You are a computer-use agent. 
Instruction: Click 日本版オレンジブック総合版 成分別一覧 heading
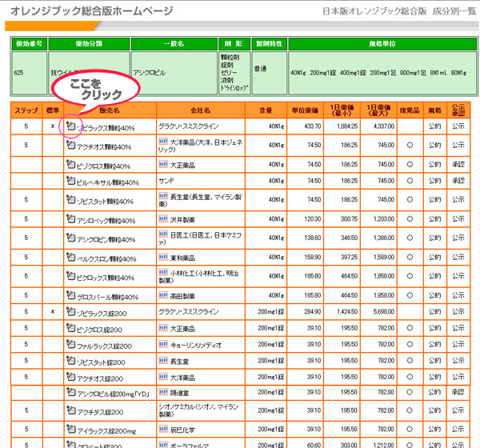399,11
